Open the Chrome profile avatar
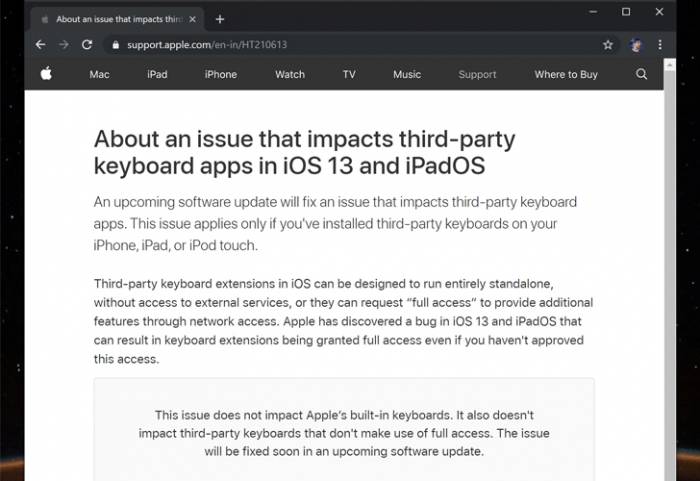Viewport: 700px width, 481px height. pyautogui.click(x=636, y=45)
